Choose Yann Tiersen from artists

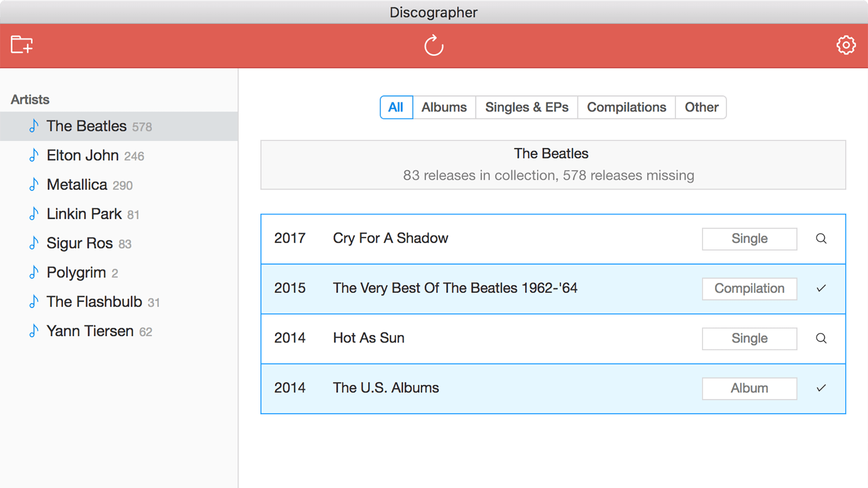(90, 331)
